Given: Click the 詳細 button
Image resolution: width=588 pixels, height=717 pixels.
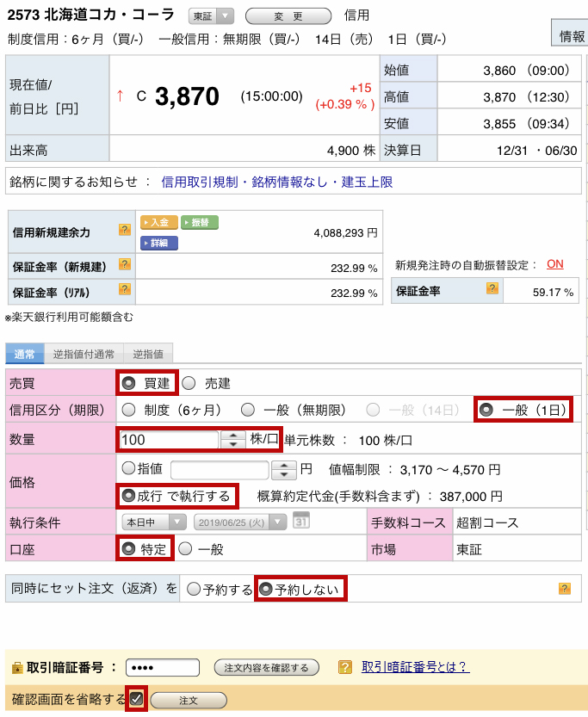Looking at the screenshot, I should tap(159, 243).
